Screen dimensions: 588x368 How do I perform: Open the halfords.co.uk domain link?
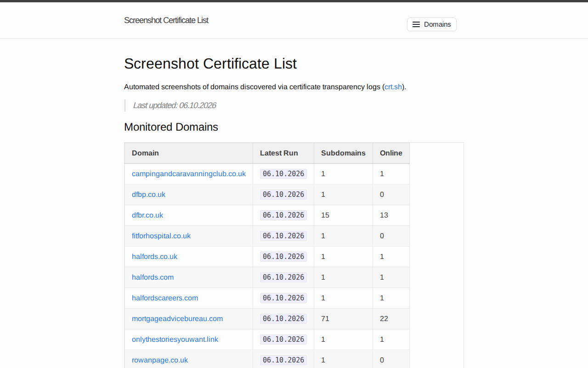point(154,257)
